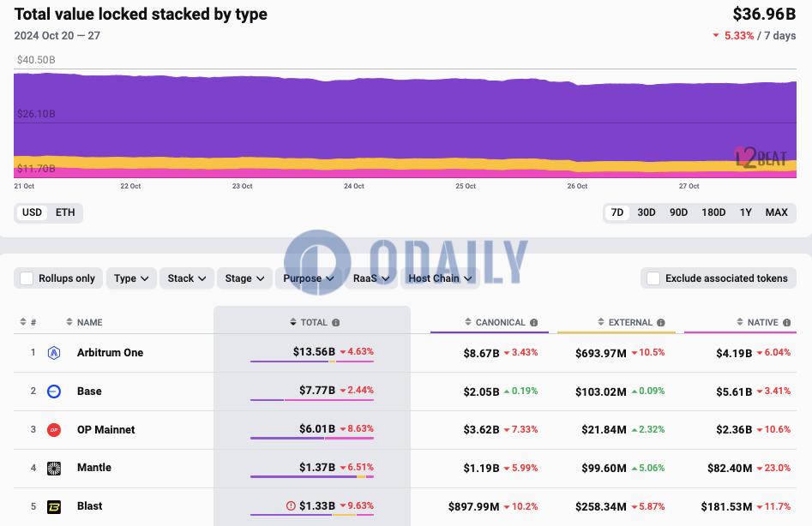Click Blast total value $1.33B
This screenshot has width=812, height=526.
click(317, 505)
